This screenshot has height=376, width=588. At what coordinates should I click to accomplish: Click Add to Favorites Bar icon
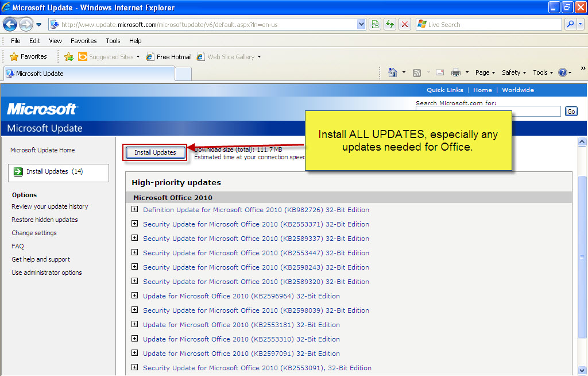(69, 57)
